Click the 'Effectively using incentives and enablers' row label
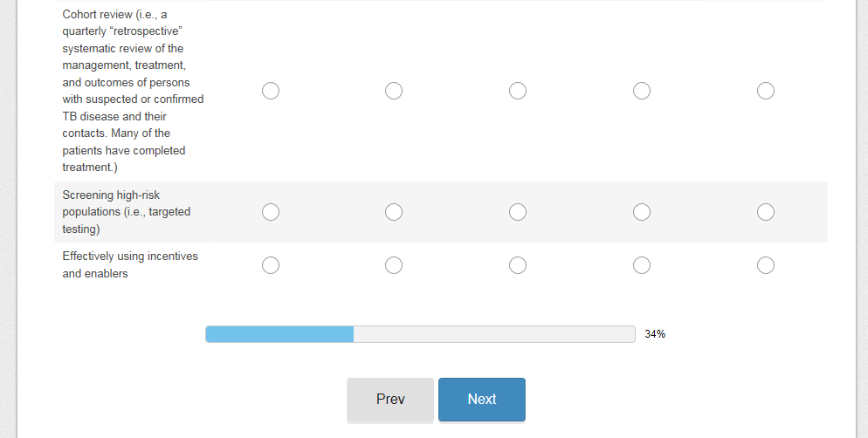Image resolution: width=868 pixels, height=438 pixels. pos(130,265)
